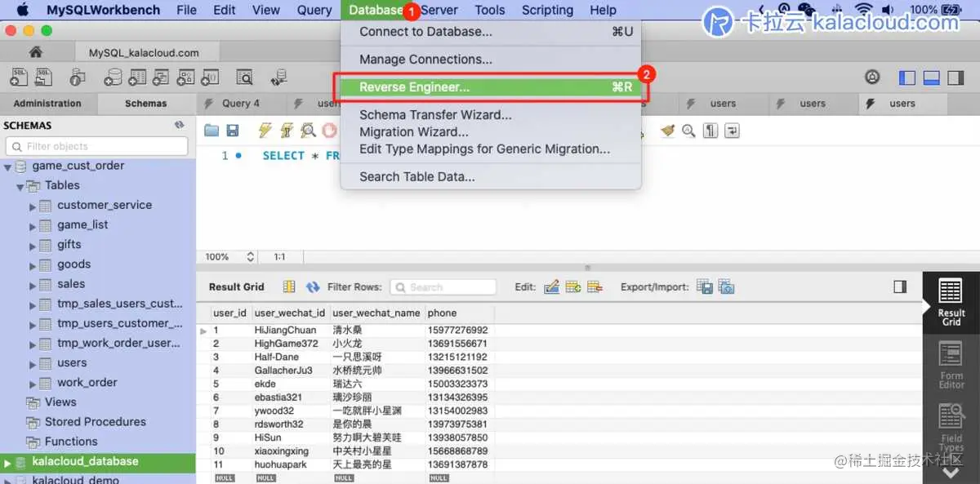Select Migration Wizard... menu entry
Screen dimensions: 980x484
(x=491, y=132)
